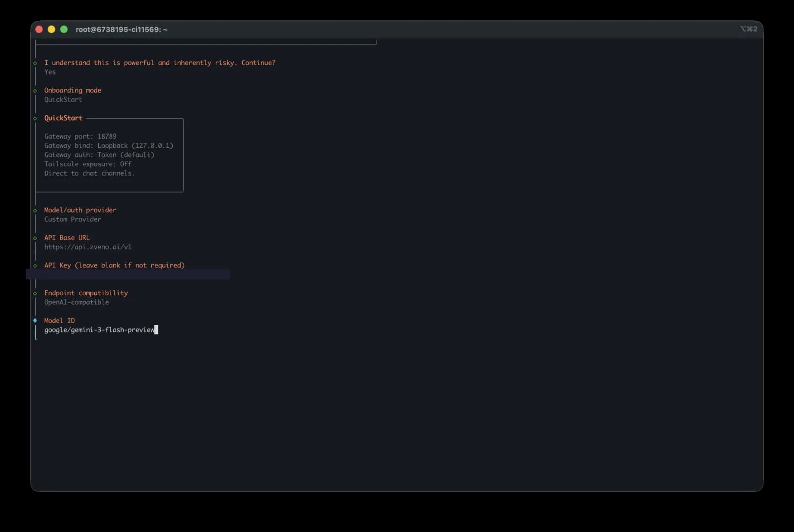Click the URL https://api.zveno.ai/v1
Viewport: 794px width, 532px height.
point(88,247)
